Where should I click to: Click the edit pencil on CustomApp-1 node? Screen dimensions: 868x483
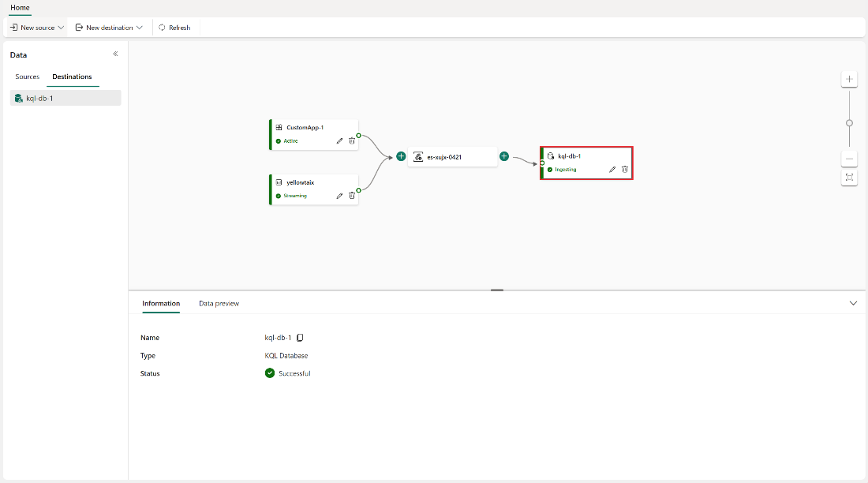[x=339, y=141]
